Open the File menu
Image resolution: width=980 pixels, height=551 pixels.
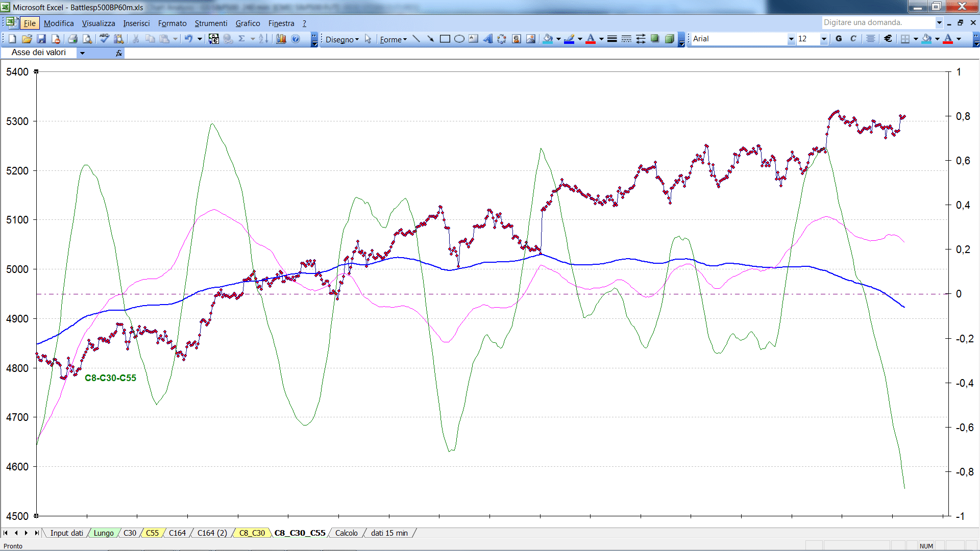(x=30, y=23)
